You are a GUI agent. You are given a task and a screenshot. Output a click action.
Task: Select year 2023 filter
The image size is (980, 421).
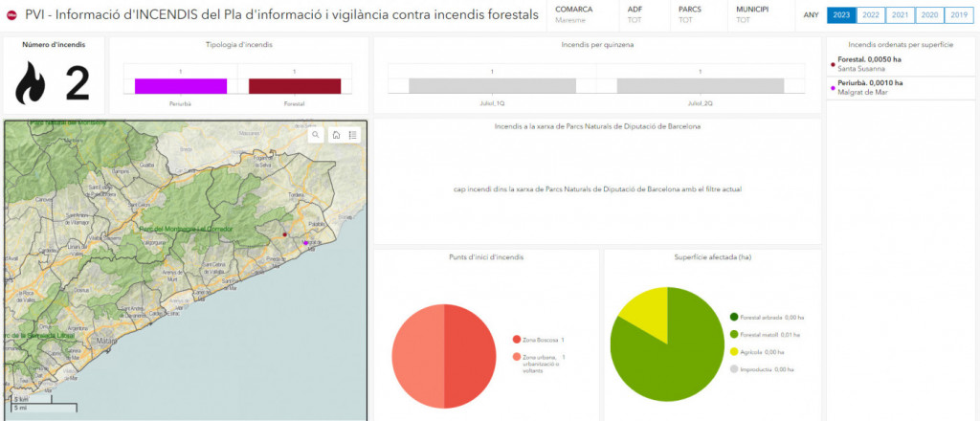(842, 14)
